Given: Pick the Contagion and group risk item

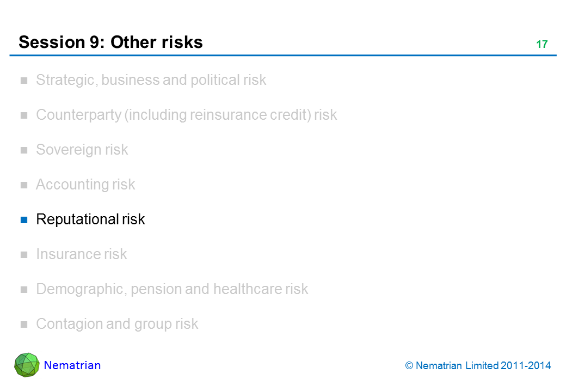Looking at the screenshot, I should tap(117, 324).
